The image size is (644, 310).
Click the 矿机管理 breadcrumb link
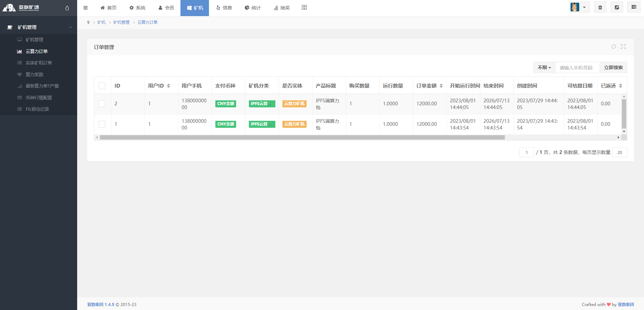tap(121, 22)
